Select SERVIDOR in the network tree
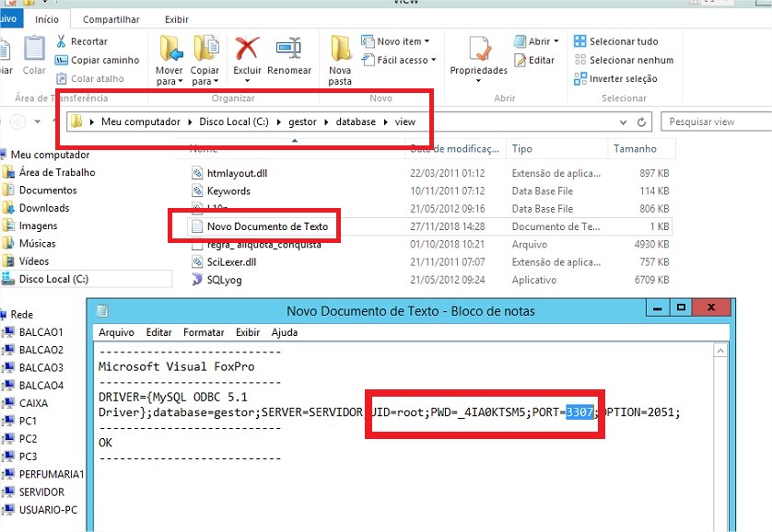 coord(41,492)
